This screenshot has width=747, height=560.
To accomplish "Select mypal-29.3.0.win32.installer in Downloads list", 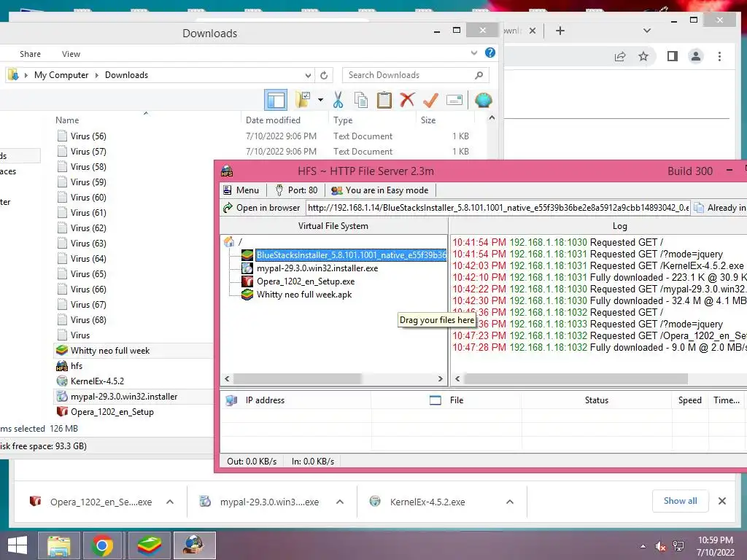I will pos(124,396).
